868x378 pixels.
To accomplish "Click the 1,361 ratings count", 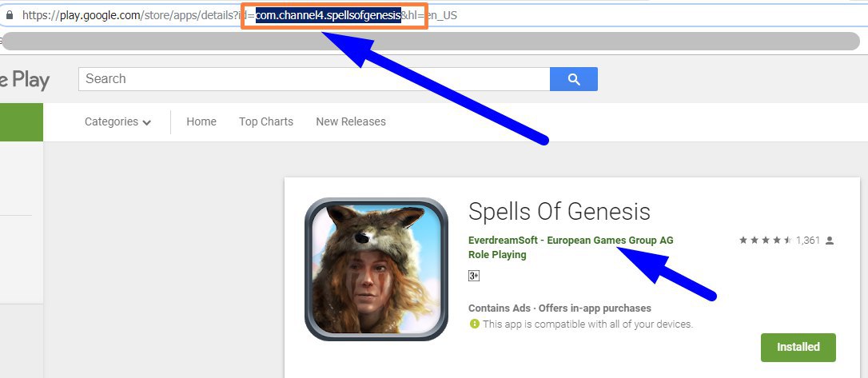I will pos(808,241).
